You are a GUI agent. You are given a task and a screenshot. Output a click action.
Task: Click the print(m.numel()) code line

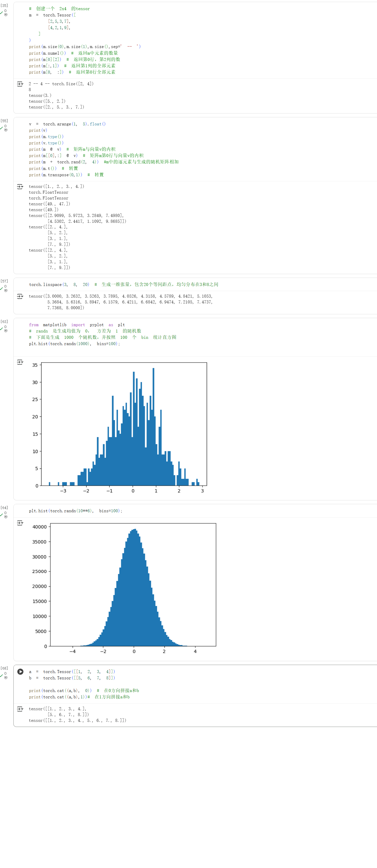coord(73,53)
